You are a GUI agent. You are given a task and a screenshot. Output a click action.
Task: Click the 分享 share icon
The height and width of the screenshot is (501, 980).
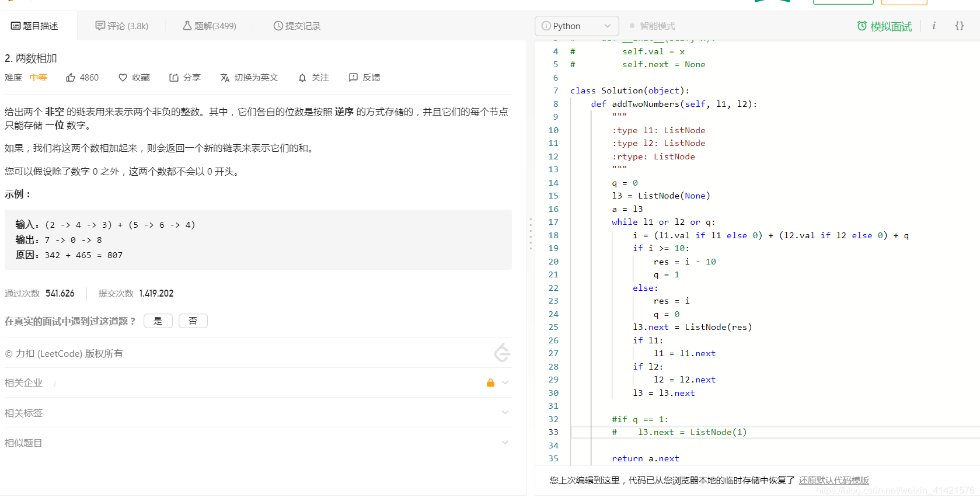[x=174, y=78]
